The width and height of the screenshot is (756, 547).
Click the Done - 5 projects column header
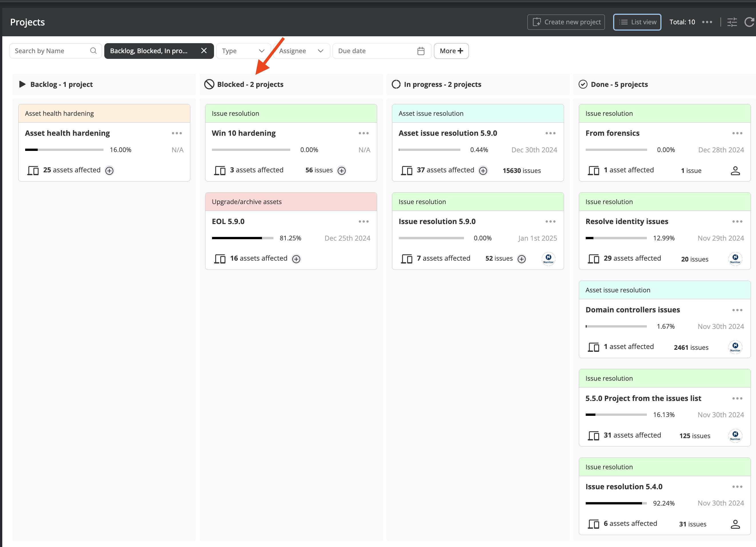[619, 84]
